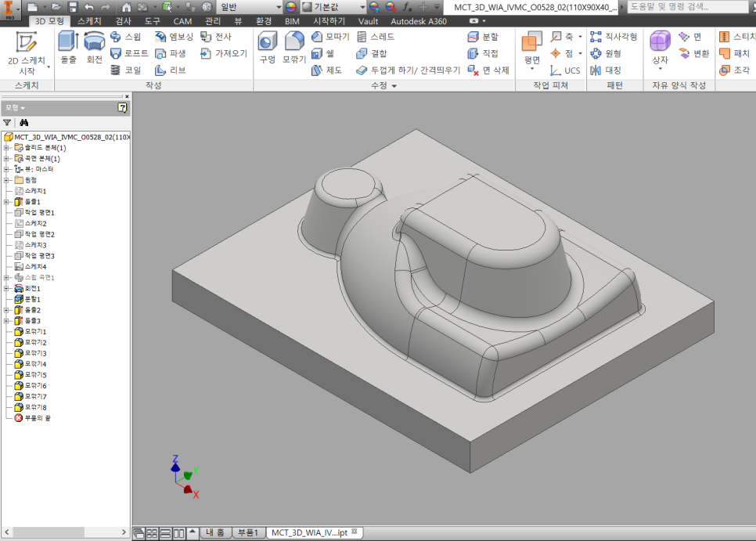Select the Patch (패치) surface tool
The width and height of the screenshot is (756, 541).
coord(734,53)
